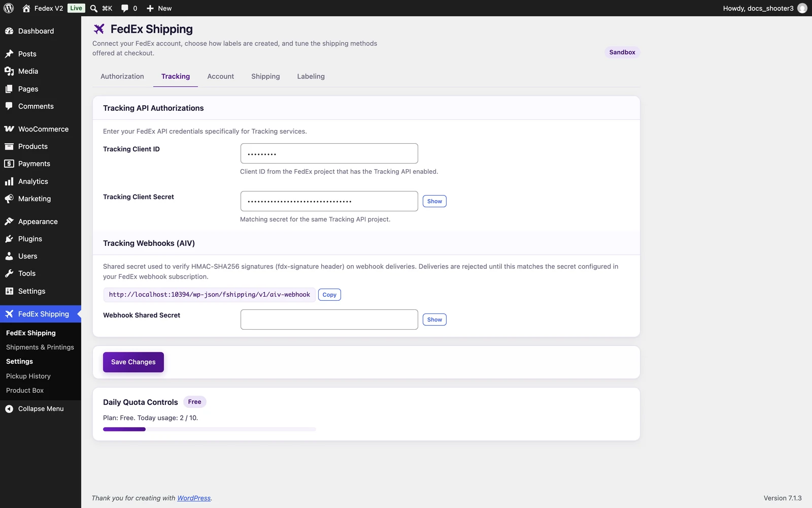Image resolution: width=812 pixels, height=508 pixels.
Task: Open Users in the sidebar
Action: coord(41,256)
